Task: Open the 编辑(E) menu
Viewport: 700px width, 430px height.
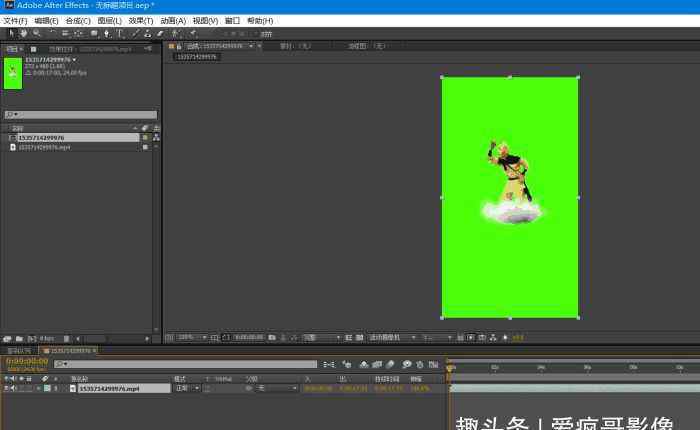Action: (x=46, y=21)
